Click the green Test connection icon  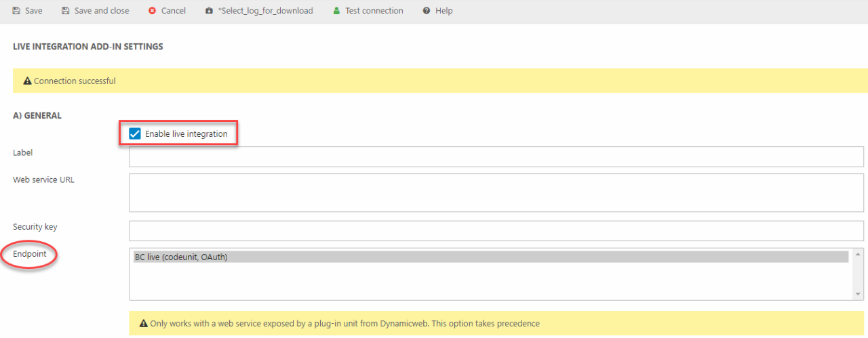(x=336, y=11)
